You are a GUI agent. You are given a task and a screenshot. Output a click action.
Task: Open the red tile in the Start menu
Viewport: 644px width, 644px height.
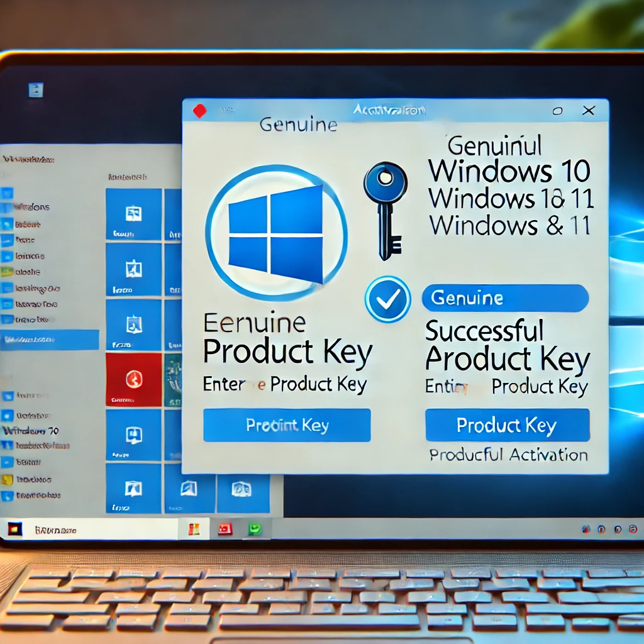coord(133,379)
